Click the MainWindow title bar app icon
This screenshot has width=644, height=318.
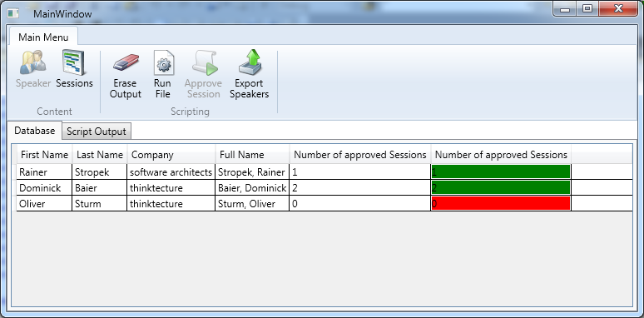pyautogui.click(x=14, y=13)
